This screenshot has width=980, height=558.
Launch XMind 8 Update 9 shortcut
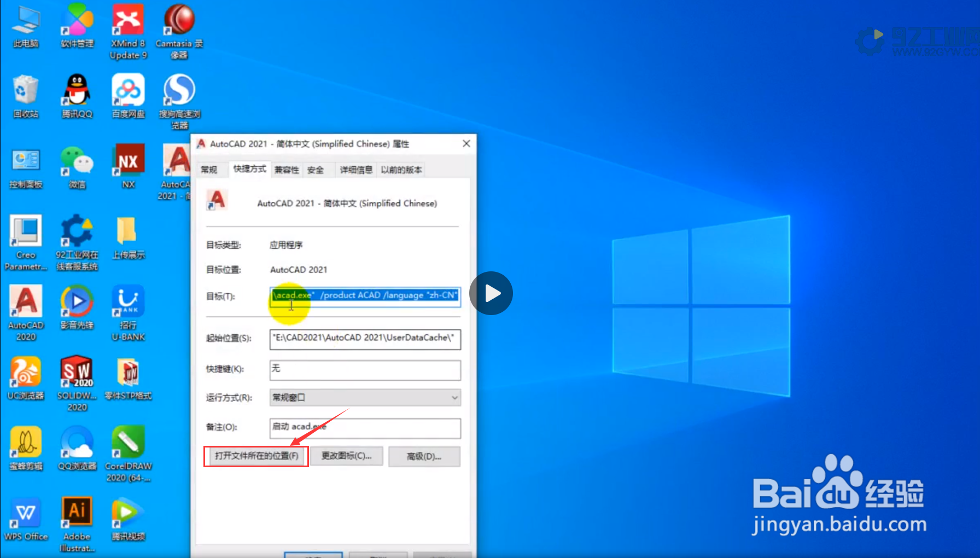128,31
